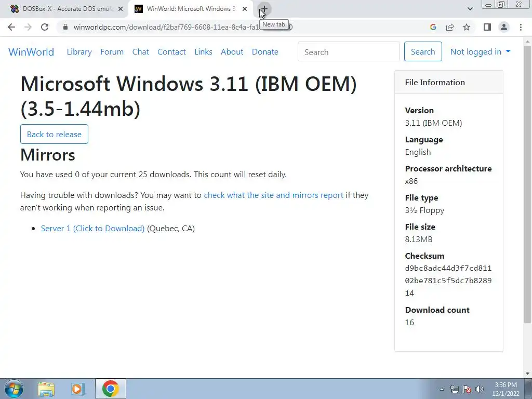Click the padlock site info icon
Viewport: 532px width, 399px height.
(65, 27)
